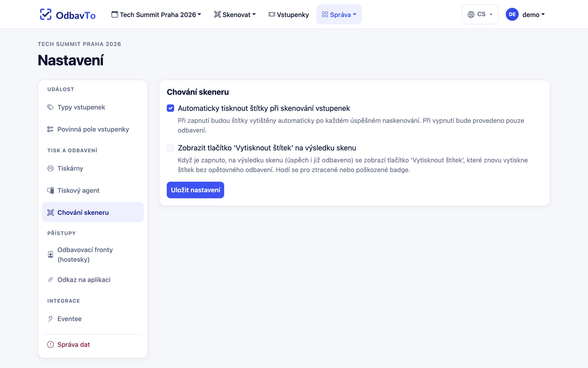Click the DE user avatar
Screen dimensions: 588x368
point(512,14)
